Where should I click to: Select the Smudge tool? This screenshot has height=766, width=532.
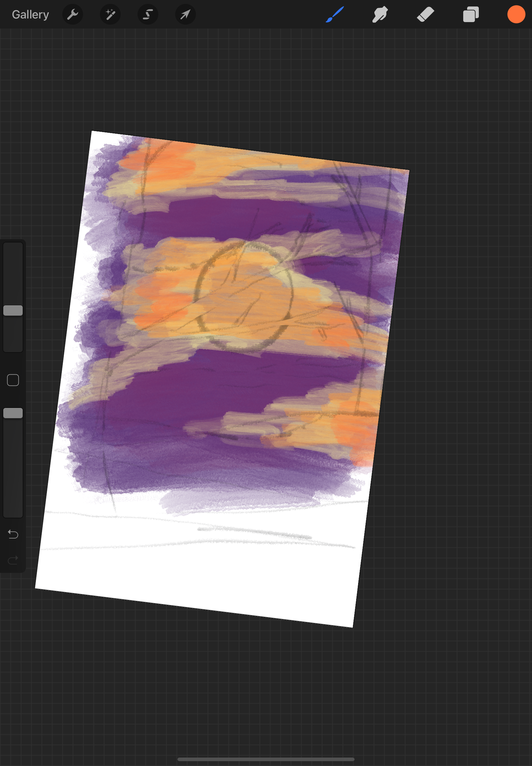coord(380,14)
